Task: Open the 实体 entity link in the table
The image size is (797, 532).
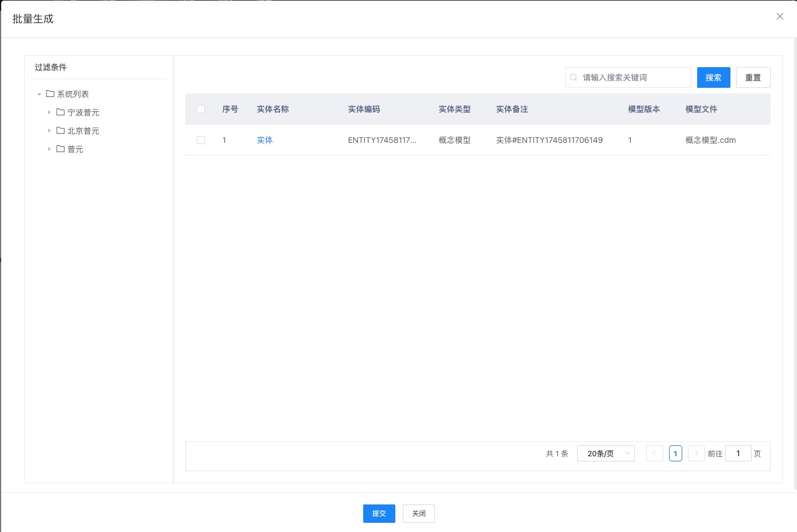Action: 265,139
